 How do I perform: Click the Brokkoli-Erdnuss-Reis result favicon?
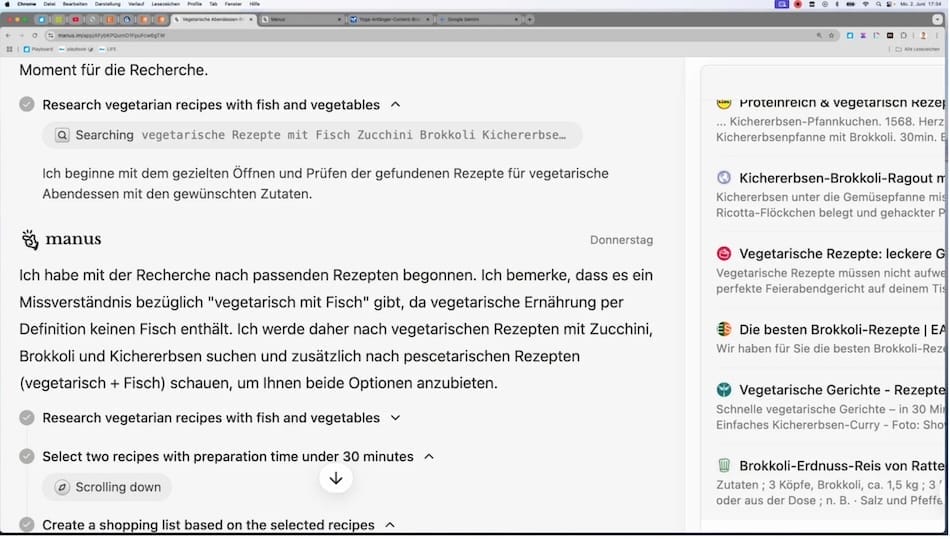click(724, 465)
